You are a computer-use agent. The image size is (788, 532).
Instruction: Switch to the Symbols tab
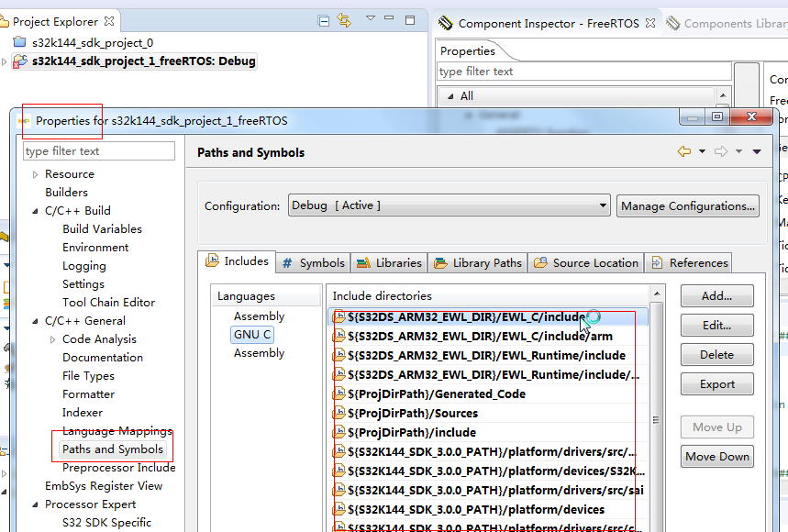(314, 262)
